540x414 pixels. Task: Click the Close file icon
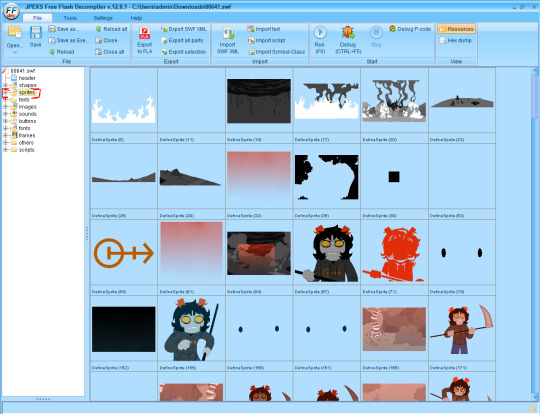tap(98, 40)
